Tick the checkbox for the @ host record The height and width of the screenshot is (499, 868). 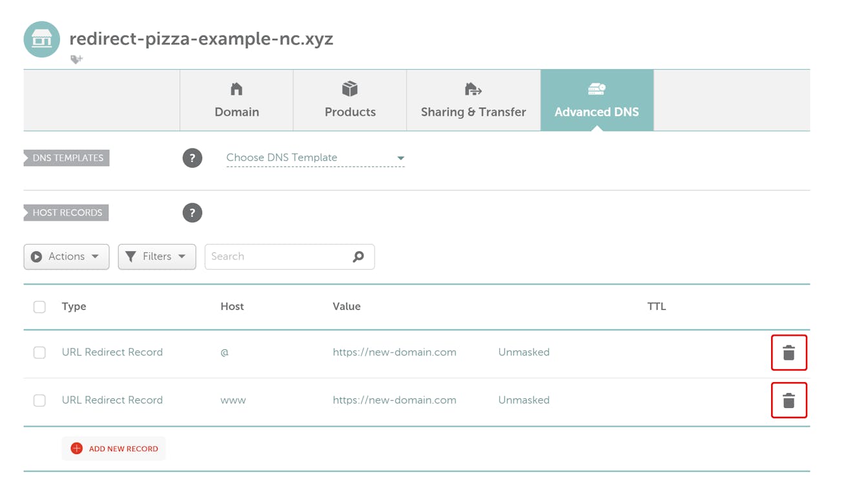coord(39,352)
